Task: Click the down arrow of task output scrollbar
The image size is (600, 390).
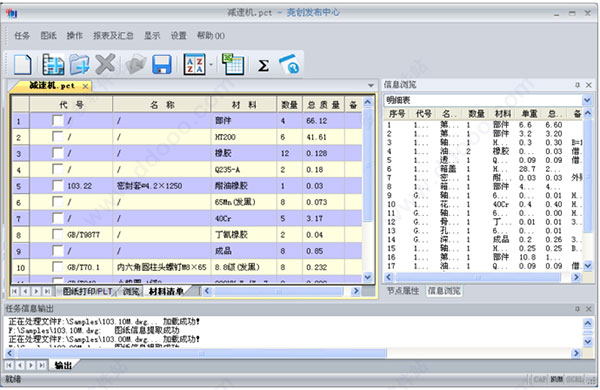Action: [588, 341]
